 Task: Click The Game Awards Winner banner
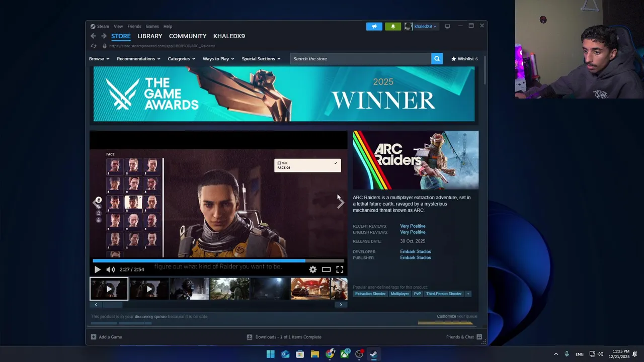(284, 94)
